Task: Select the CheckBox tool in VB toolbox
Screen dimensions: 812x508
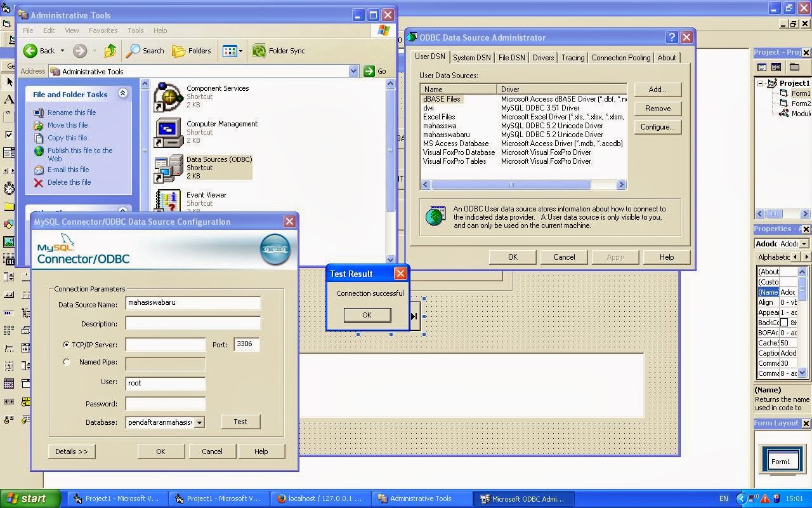Action: point(9,135)
